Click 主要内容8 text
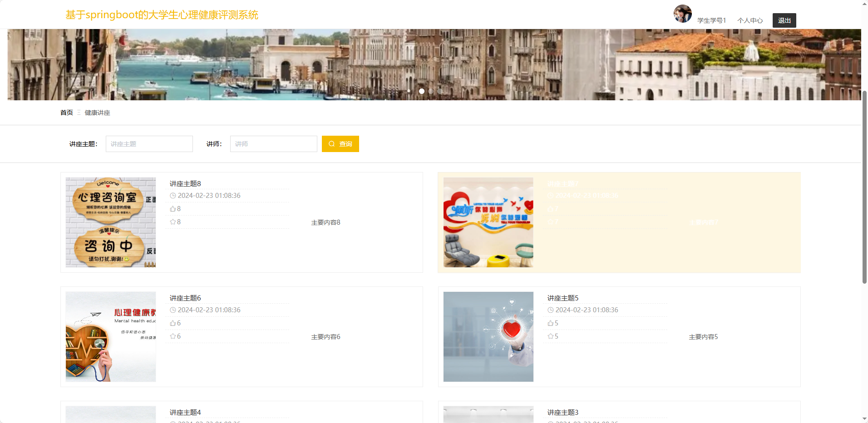The width and height of the screenshot is (868, 423). click(325, 222)
